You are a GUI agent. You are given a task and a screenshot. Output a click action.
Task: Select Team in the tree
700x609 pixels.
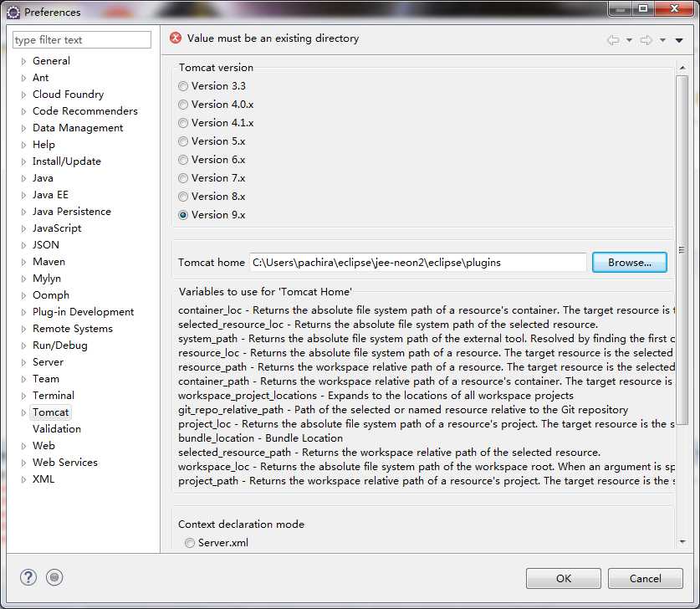click(x=45, y=379)
